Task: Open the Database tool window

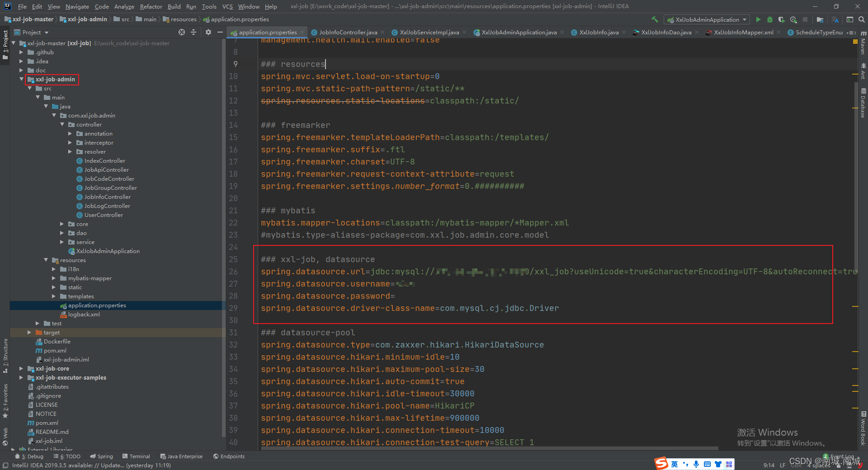Action: (863, 103)
